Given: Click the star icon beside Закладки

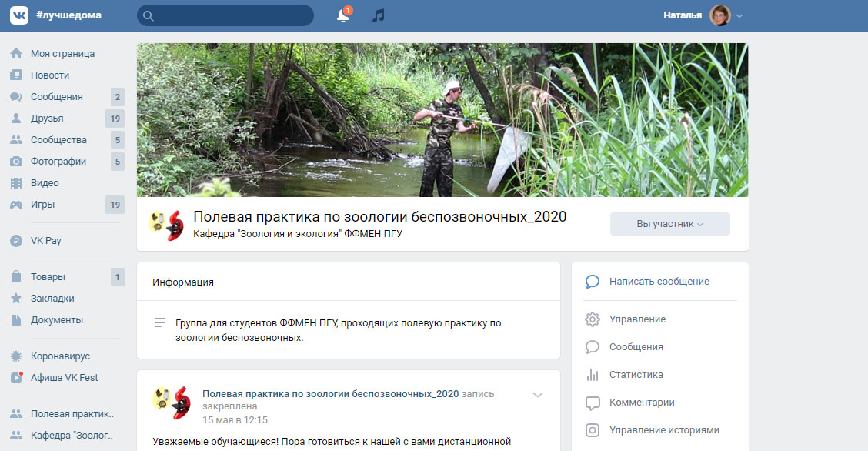Looking at the screenshot, I should click(x=16, y=299).
